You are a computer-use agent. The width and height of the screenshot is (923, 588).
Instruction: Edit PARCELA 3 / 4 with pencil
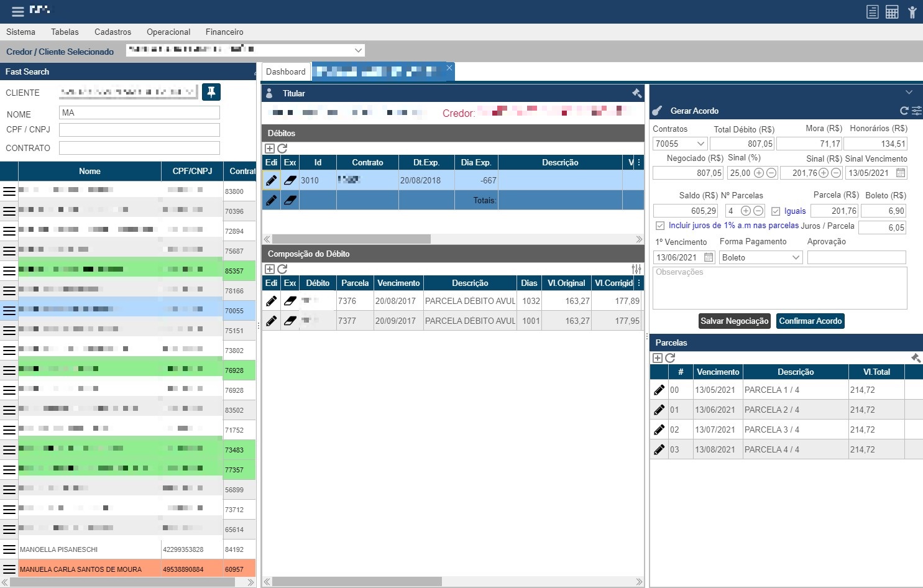tap(659, 430)
